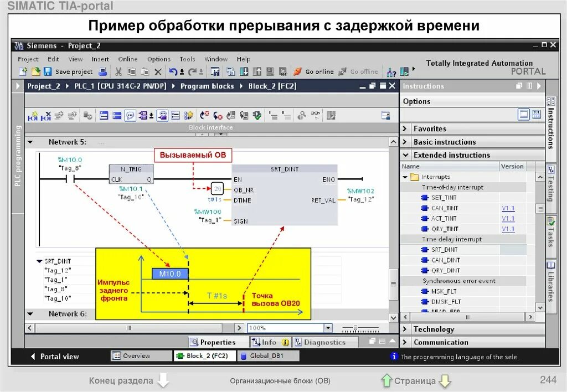The width and height of the screenshot is (567, 392).
Task: Open the V1.1 version link for CAN_TINT
Action: pos(508,208)
